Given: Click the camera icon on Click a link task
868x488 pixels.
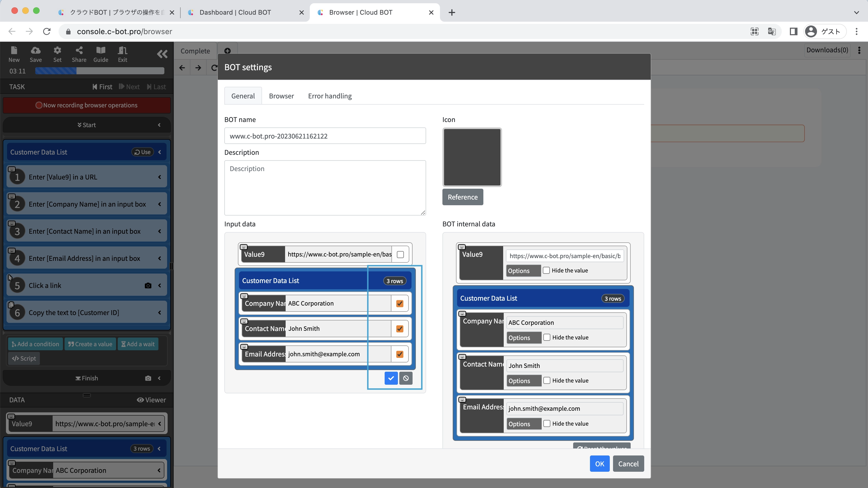Looking at the screenshot, I should click(x=148, y=285).
